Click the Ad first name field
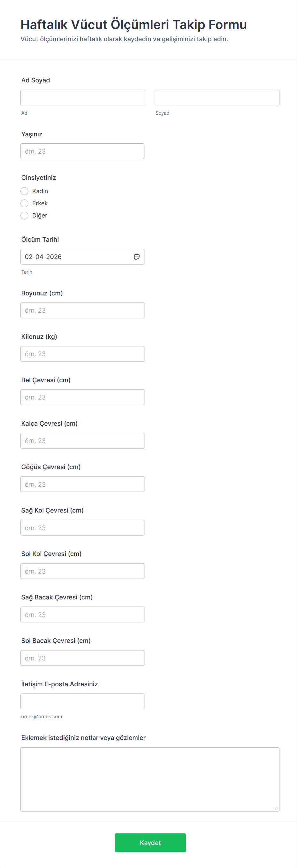The image size is (297, 868). coord(83,97)
